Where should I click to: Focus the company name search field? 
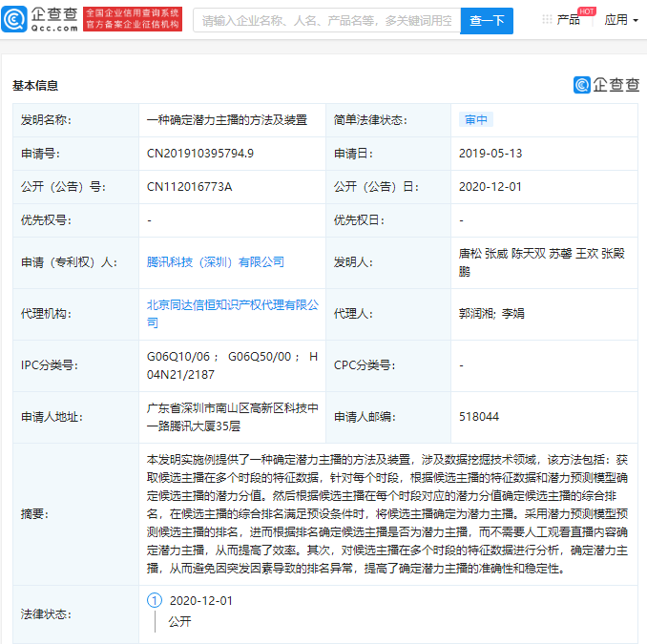click(x=326, y=20)
